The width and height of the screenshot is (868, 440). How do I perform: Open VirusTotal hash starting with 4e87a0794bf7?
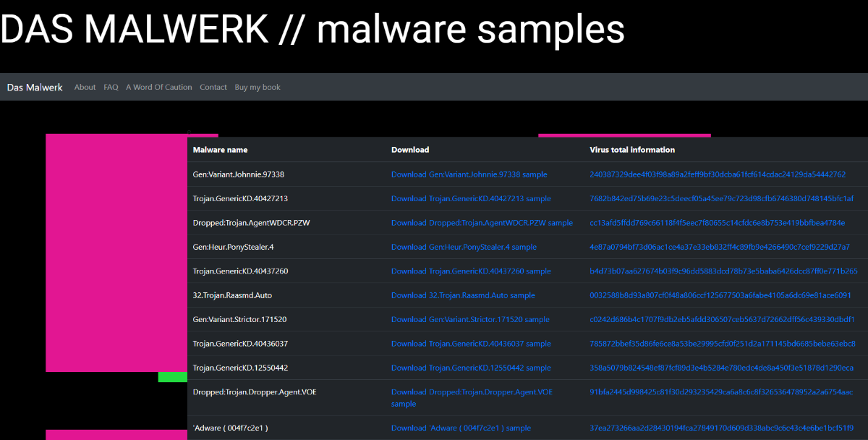[719, 247]
